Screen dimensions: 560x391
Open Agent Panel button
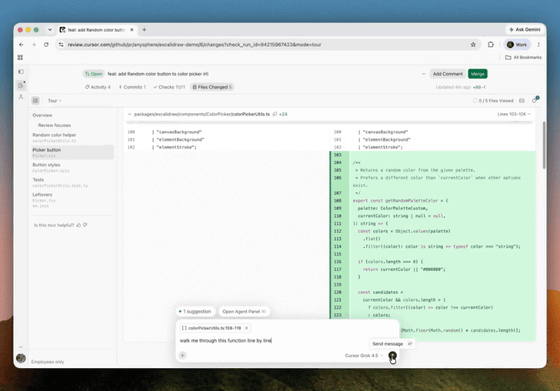pos(244,311)
